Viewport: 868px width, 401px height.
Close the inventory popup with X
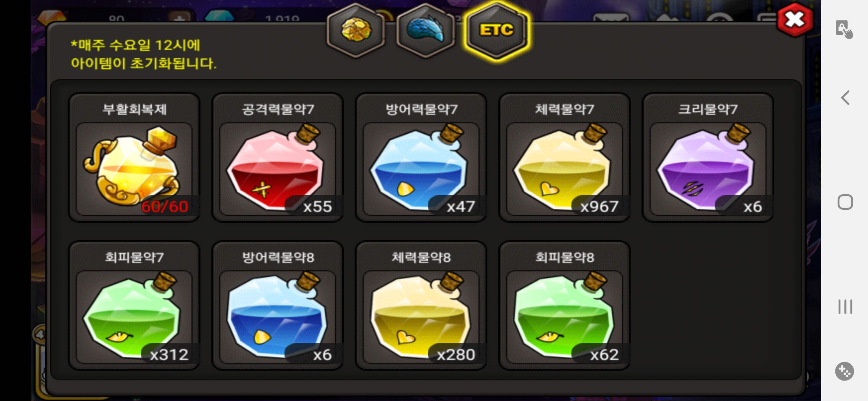[795, 19]
